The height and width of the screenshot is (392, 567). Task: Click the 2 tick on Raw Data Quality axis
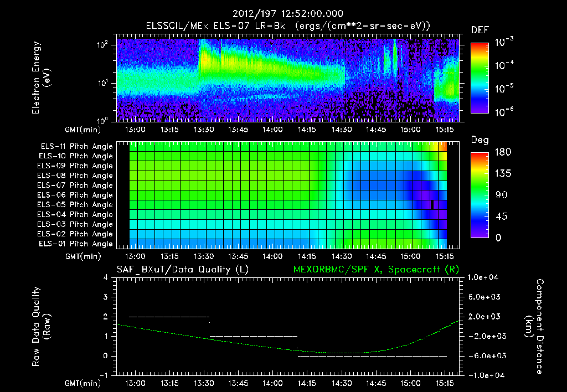point(106,316)
